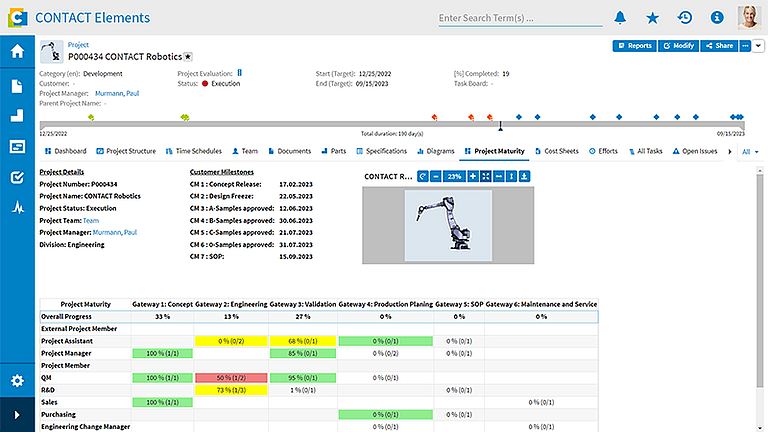Toggle favorite star next to CONTACT Robotics
The height and width of the screenshot is (432, 768).
(x=188, y=57)
